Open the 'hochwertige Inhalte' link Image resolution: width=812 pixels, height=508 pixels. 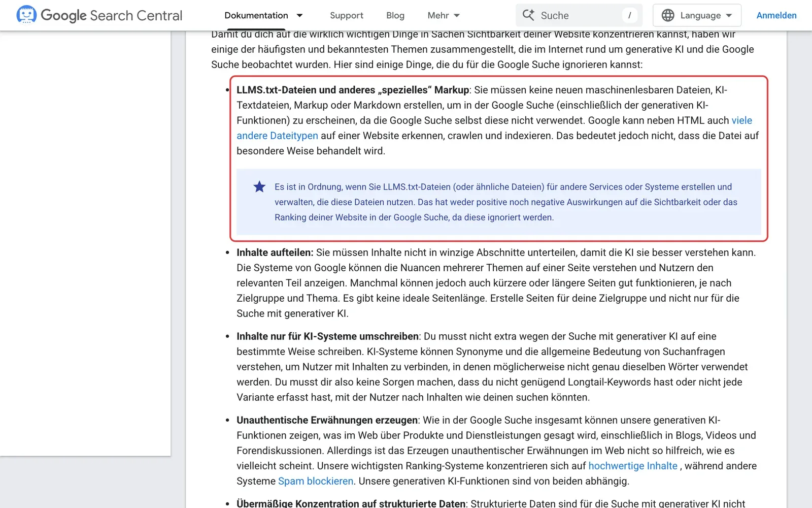(633, 466)
